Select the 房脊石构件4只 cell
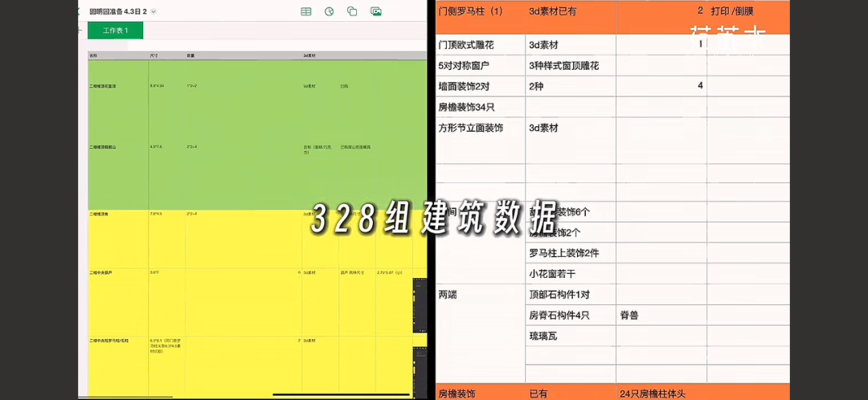The width and height of the screenshot is (868, 400). 570,316
